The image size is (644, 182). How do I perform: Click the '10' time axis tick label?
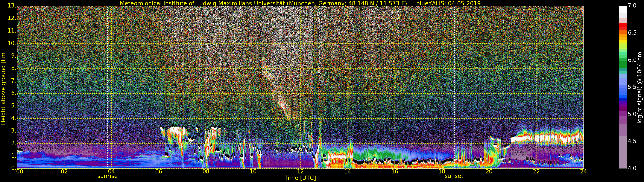(x=253, y=172)
